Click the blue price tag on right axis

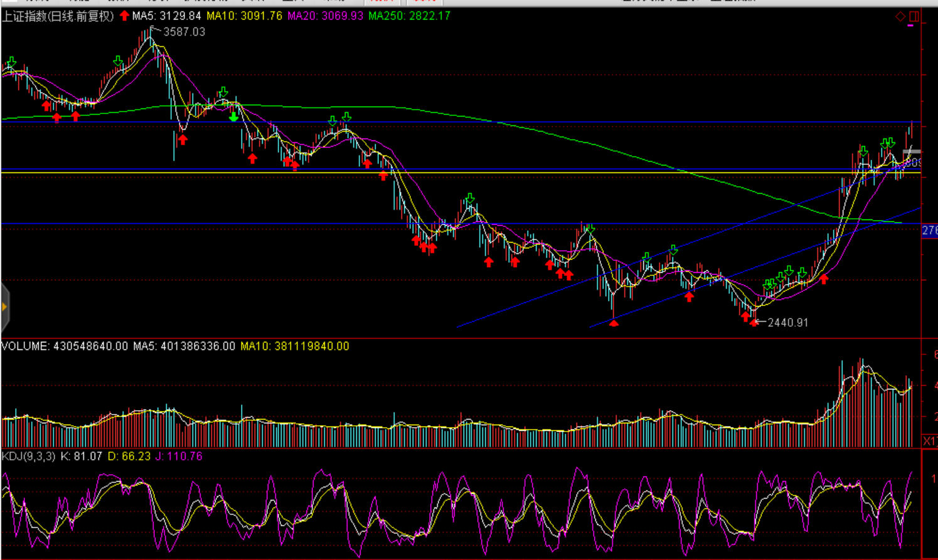(x=929, y=231)
